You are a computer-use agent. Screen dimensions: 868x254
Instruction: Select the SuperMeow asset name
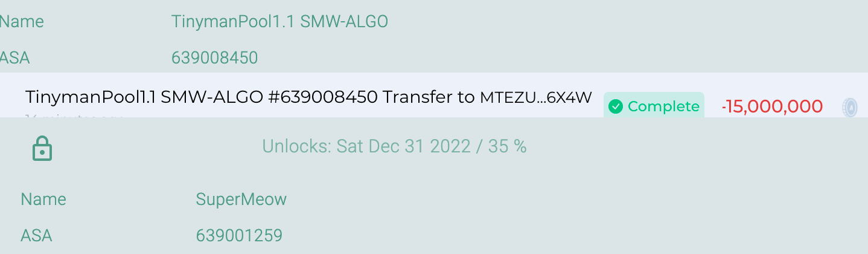[241, 200]
